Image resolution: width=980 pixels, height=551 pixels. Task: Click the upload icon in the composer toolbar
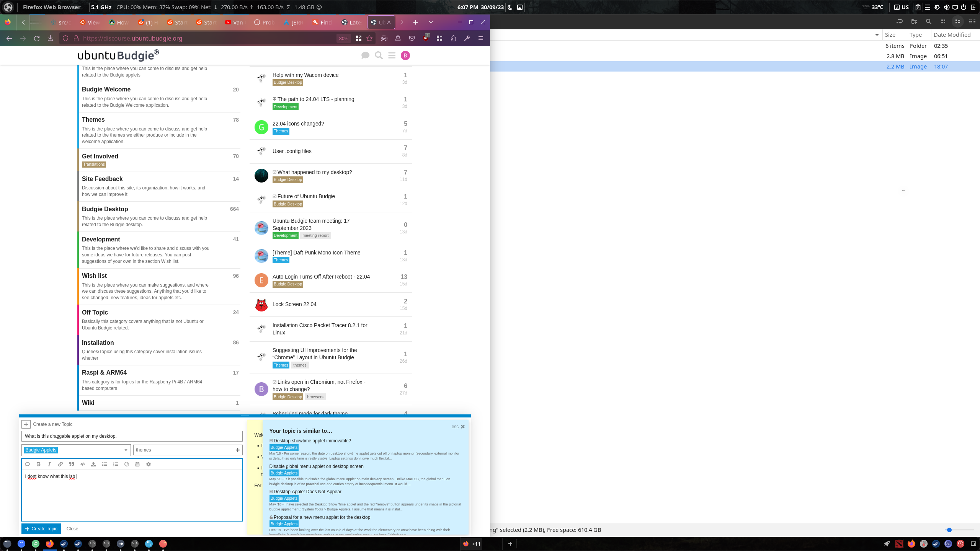click(x=93, y=464)
